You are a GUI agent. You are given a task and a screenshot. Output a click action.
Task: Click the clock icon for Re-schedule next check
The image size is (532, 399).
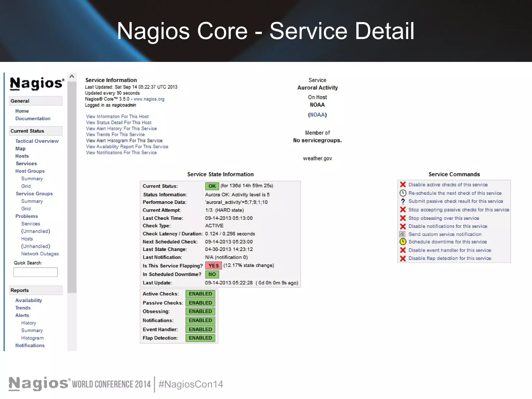pos(403,193)
